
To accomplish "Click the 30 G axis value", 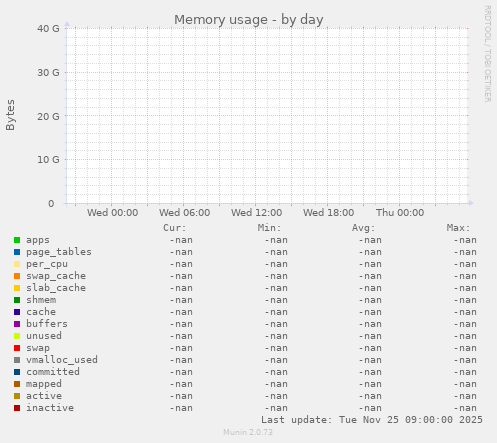I will [48, 72].
